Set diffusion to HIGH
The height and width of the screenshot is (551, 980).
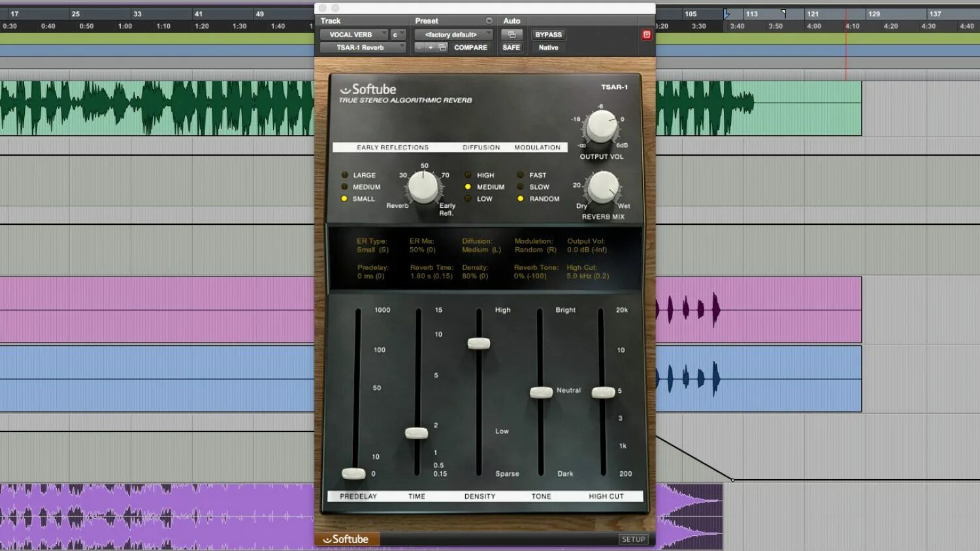(480, 175)
